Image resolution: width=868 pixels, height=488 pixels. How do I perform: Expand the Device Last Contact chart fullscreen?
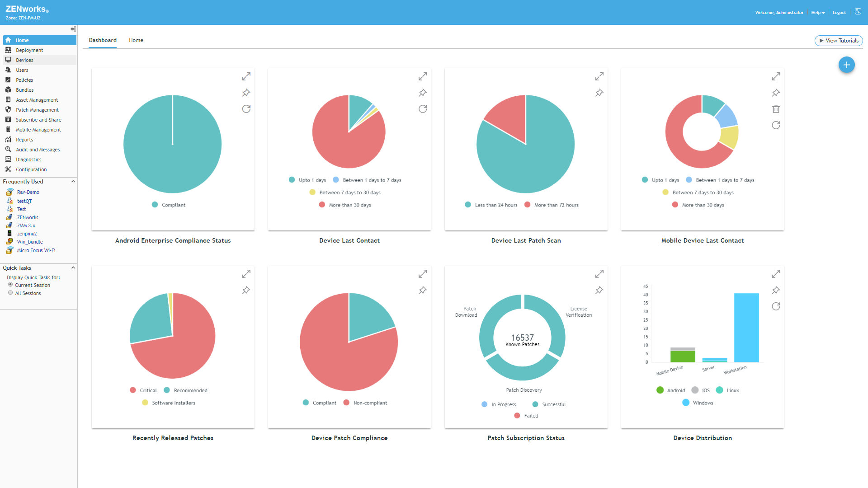(x=423, y=76)
